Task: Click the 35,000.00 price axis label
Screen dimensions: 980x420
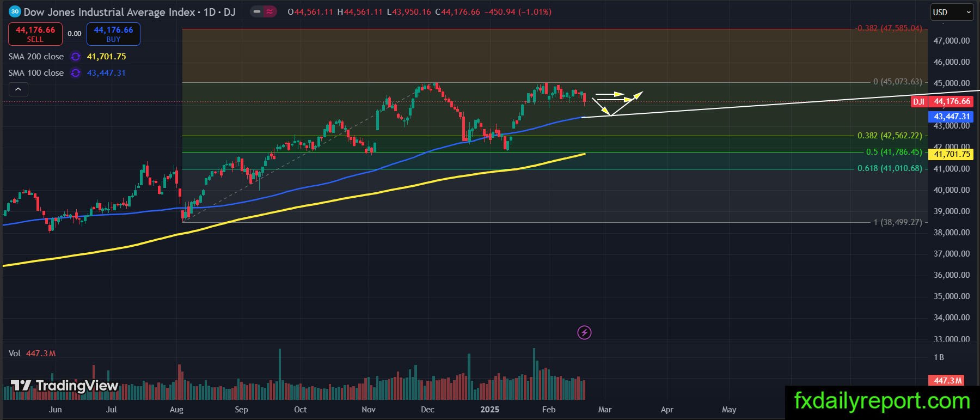Action: [x=952, y=296]
